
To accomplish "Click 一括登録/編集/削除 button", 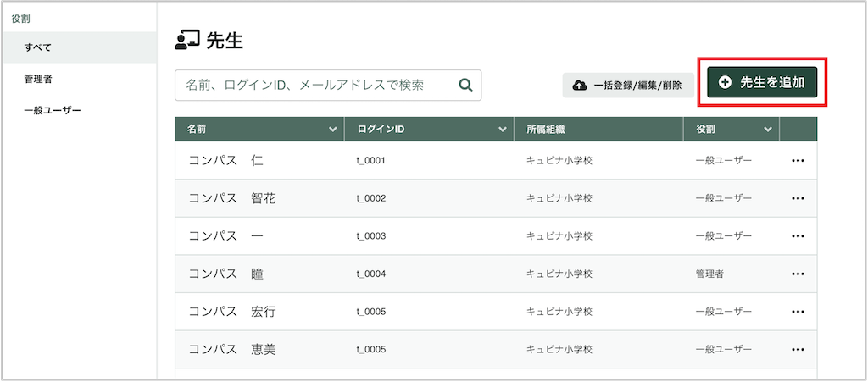I will tap(628, 86).
